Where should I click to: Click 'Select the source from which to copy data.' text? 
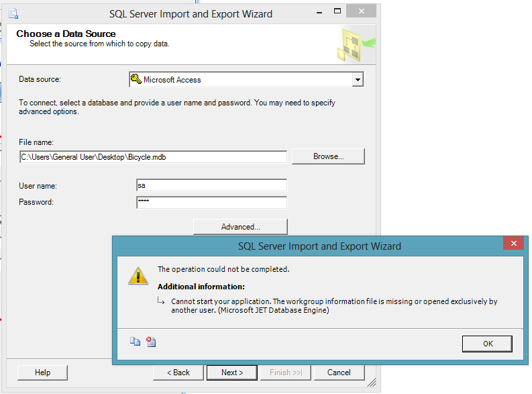[x=99, y=44]
